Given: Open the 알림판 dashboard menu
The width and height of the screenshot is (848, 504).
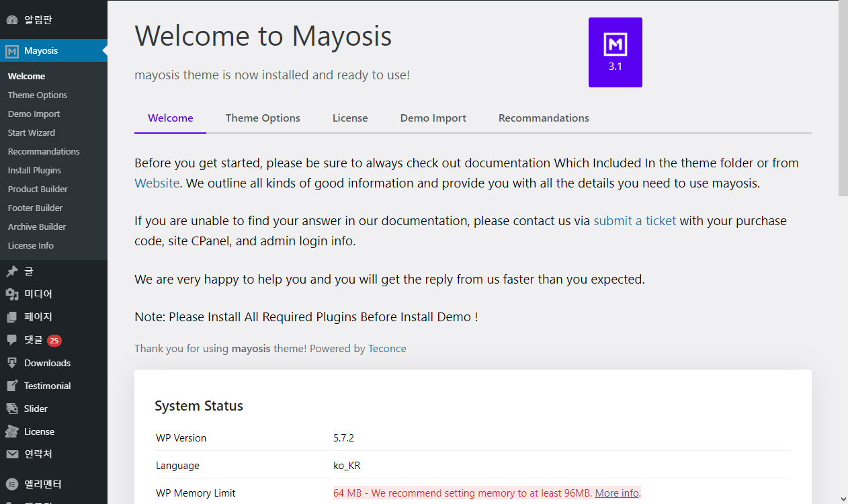Looking at the screenshot, I should click(54, 20).
